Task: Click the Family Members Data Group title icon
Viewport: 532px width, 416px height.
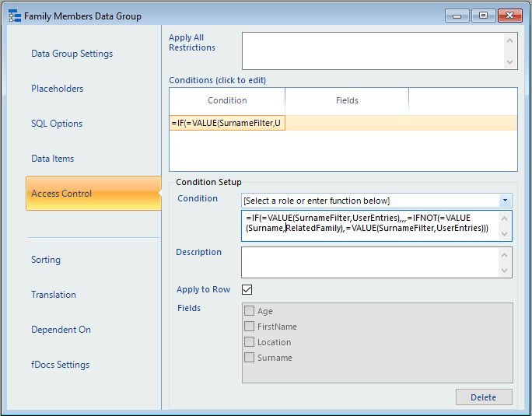Action: point(15,16)
